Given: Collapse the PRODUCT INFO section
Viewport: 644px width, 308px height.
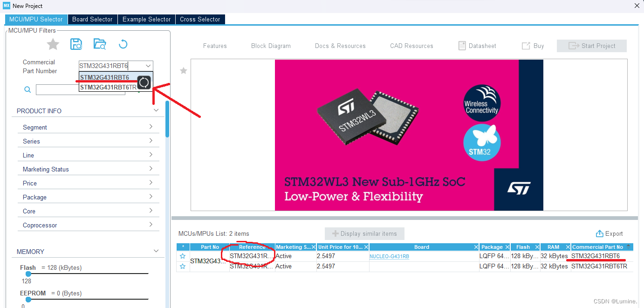Looking at the screenshot, I should pyautogui.click(x=156, y=110).
